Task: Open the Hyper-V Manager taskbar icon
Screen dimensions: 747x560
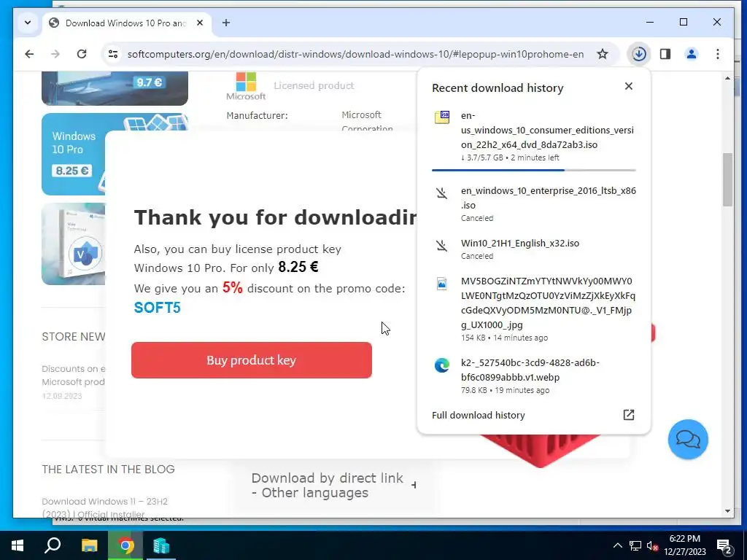Action: click(x=161, y=545)
